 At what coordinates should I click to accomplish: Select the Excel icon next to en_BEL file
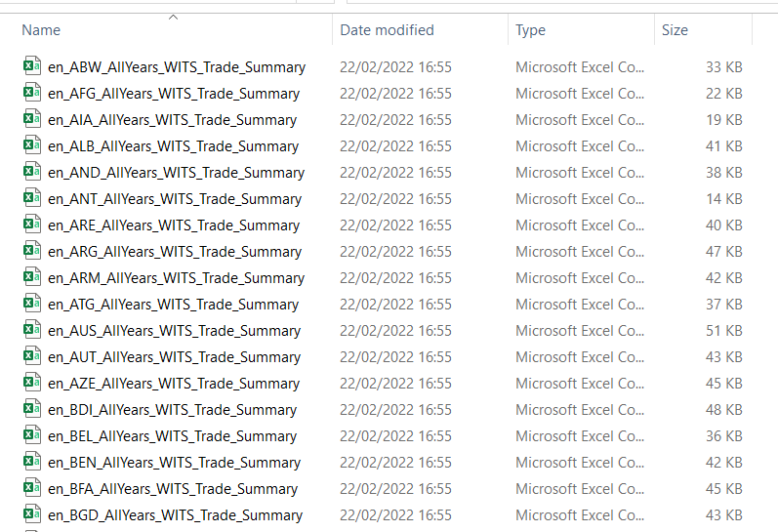pyautogui.click(x=31, y=436)
